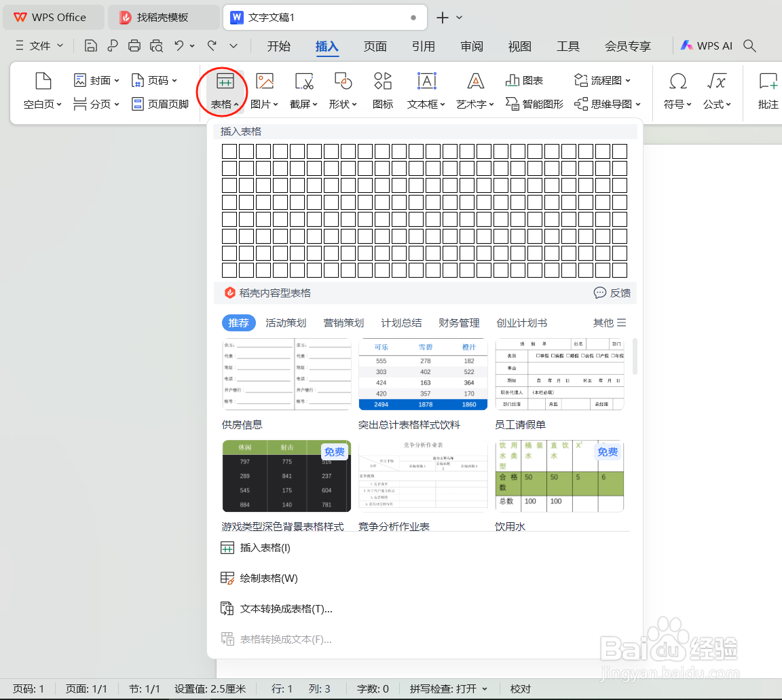Expand the quick access toolbar customize arrow
Screen dimensions: 782x700
click(234, 46)
